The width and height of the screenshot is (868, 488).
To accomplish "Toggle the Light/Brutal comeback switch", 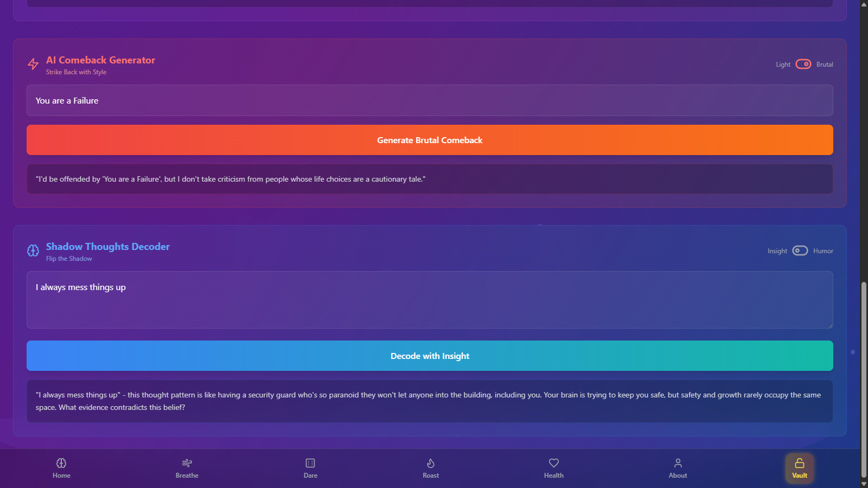I will (803, 64).
